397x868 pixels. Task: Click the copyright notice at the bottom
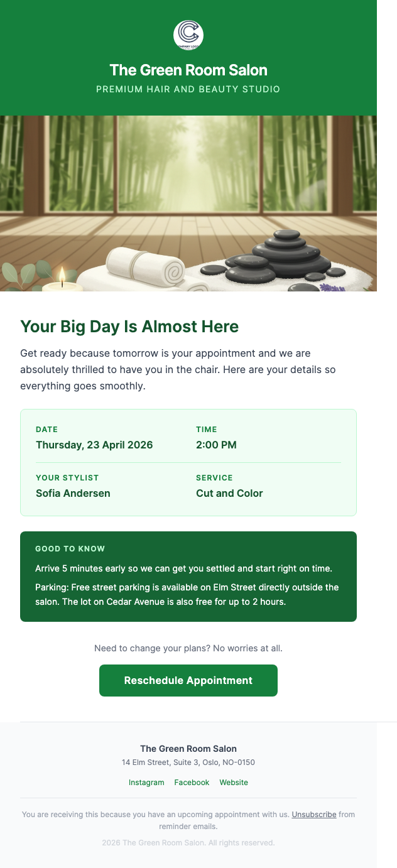[x=188, y=843]
